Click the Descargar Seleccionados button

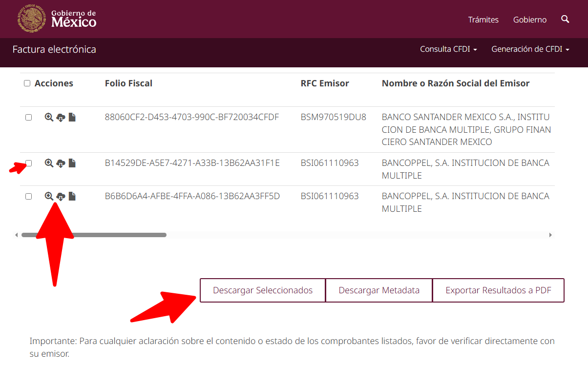click(263, 290)
